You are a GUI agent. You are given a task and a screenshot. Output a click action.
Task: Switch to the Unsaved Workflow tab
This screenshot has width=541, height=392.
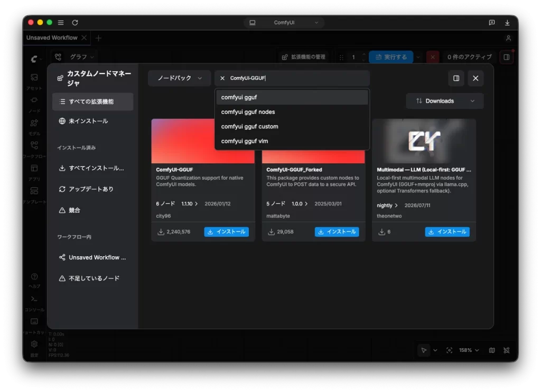(52, 38)
